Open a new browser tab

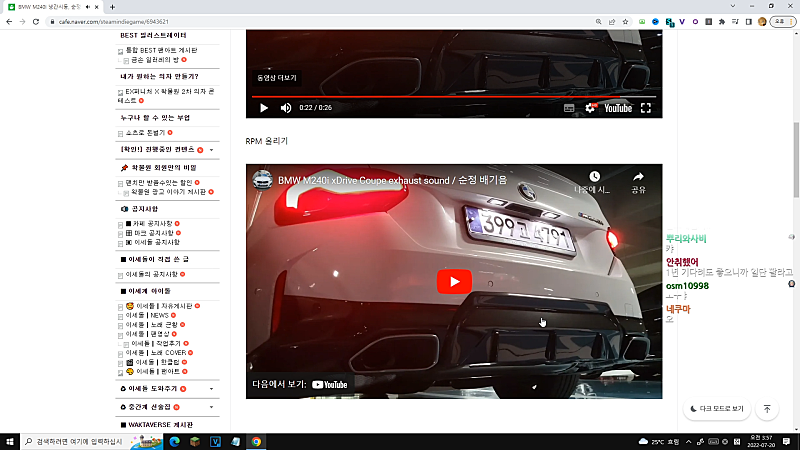click(112, 7)
